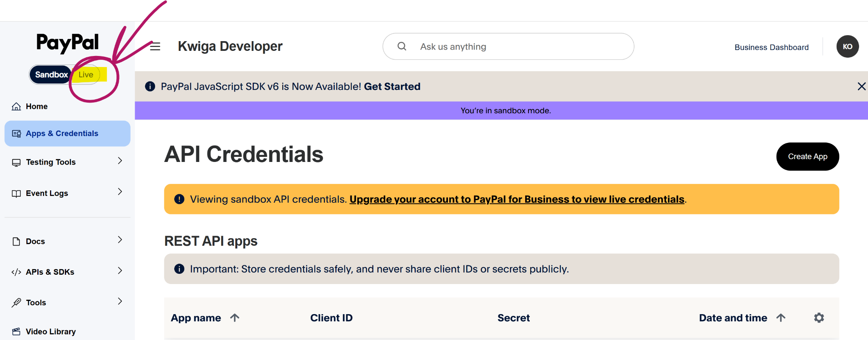Focus the Ask us anything search field
868x340 pixels.
click(x=508, y=46)
